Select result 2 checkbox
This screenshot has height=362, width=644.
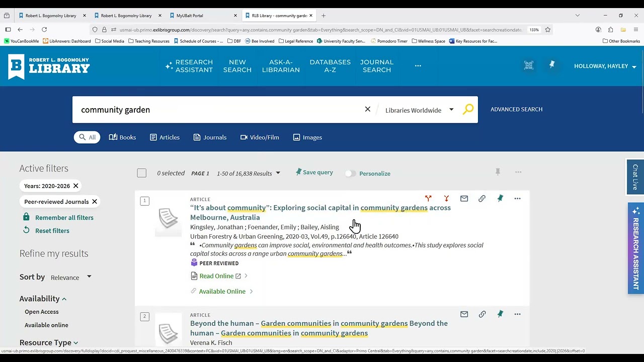144,316
